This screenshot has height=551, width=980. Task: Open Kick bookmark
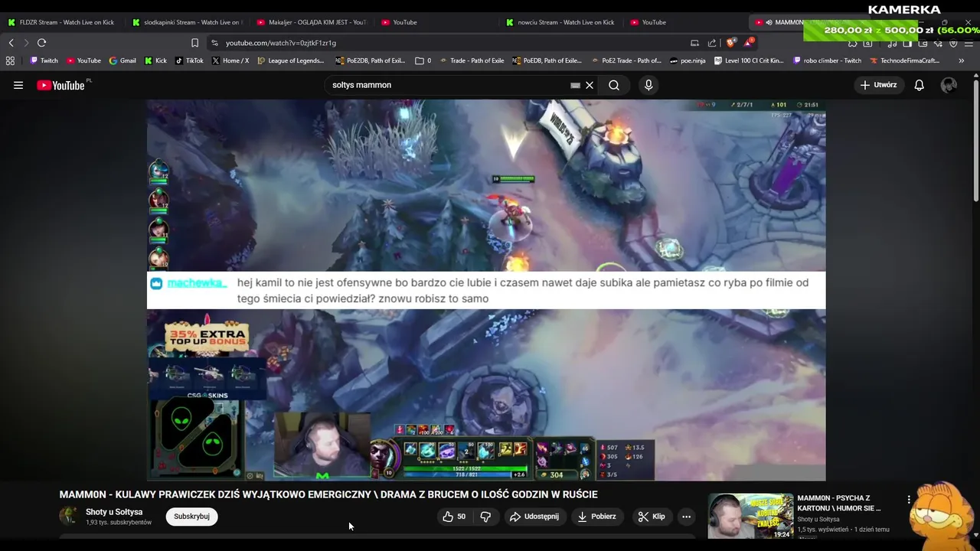tap(155, 60)
